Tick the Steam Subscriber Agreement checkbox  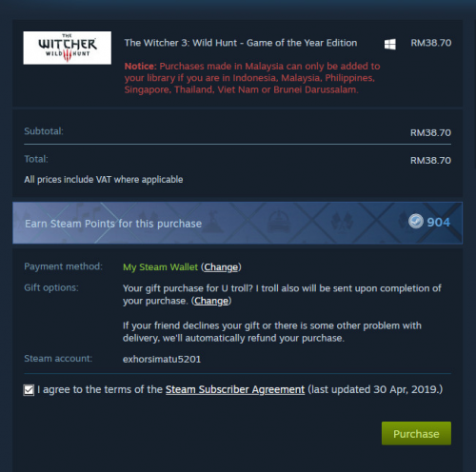click(29, 390)
